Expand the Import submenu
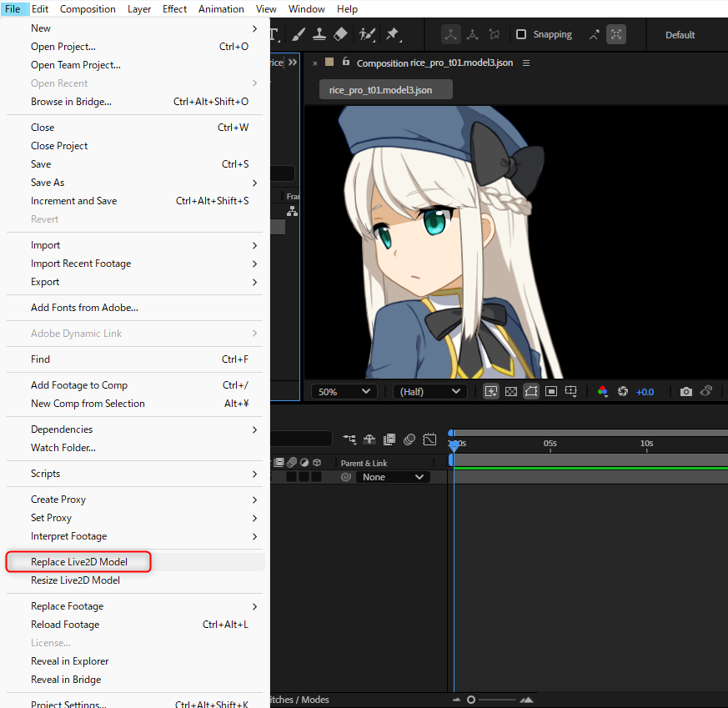The width and height of the screenshot is (728, 708). pyautogui.click(x=134, y=245)
